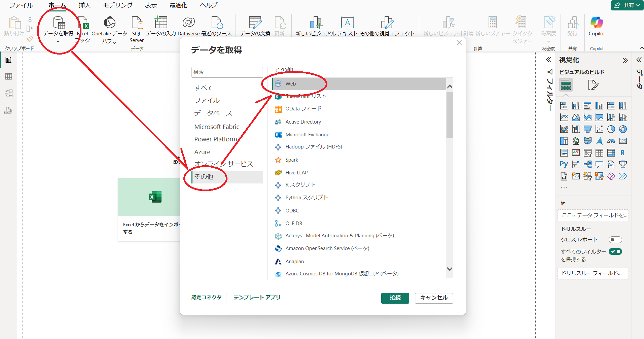The image size is (644, 339).
Task: Open the Modeling (モデリング) tab
Action: [118, 5]
